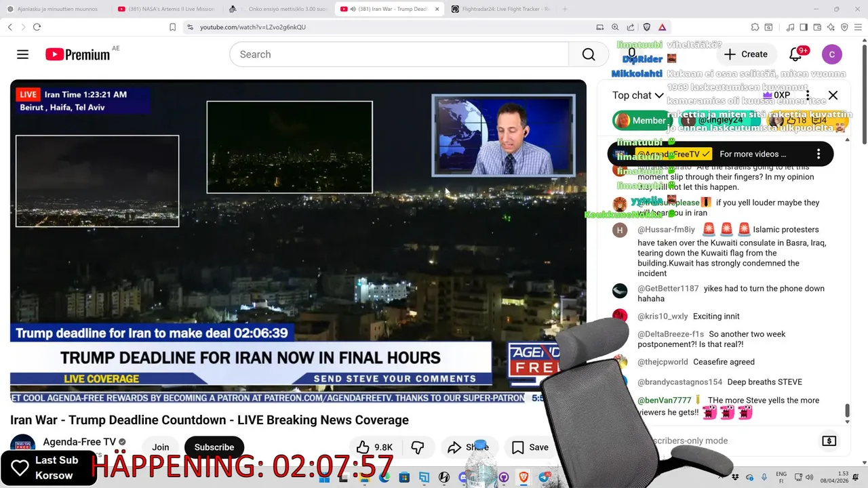Screen dimensions: 868x488
Task: Go back in browser history
Action: click(9, 27)
